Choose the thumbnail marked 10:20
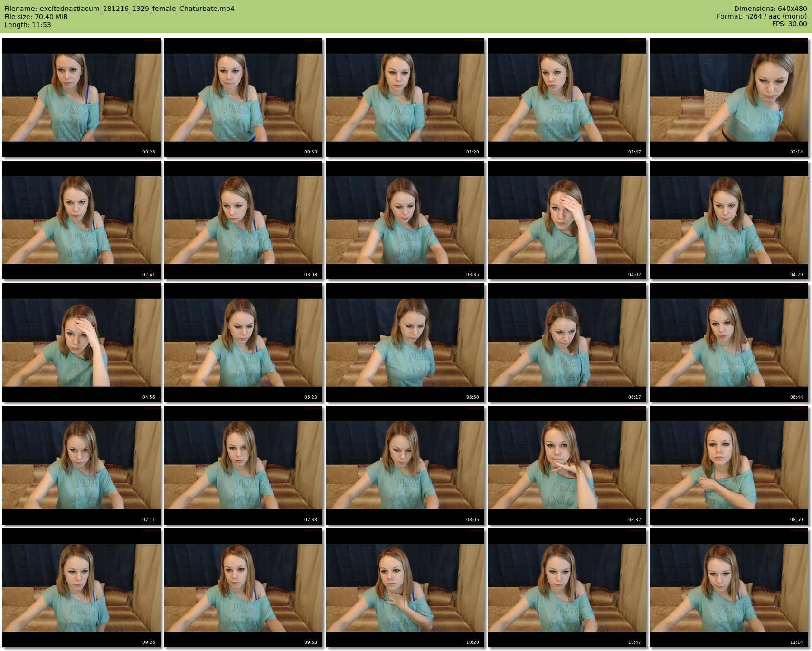812x651 pixels. 406,588
